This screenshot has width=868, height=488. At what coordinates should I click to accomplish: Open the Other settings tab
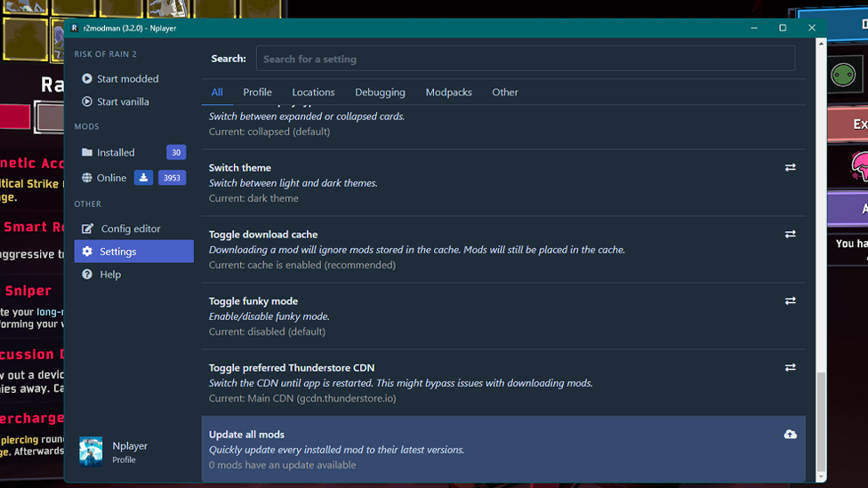tap(505, 92)
